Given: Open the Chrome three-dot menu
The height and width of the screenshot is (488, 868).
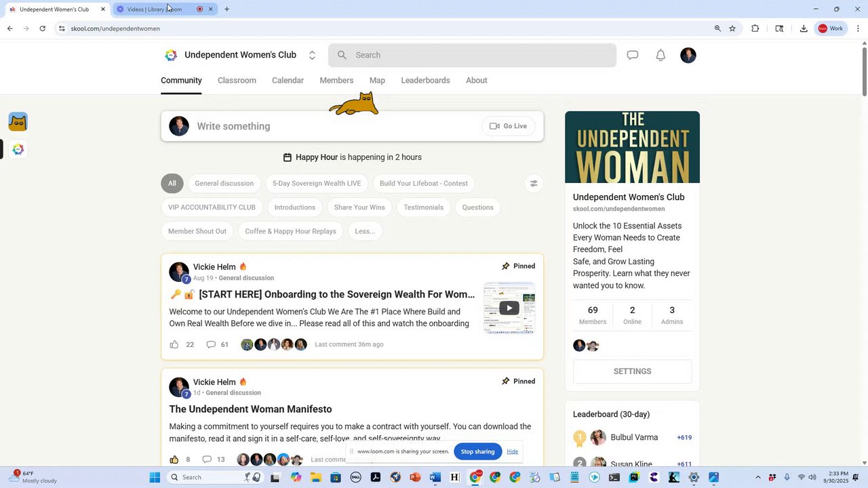Looking at the screenshot, I should (858, 28).
